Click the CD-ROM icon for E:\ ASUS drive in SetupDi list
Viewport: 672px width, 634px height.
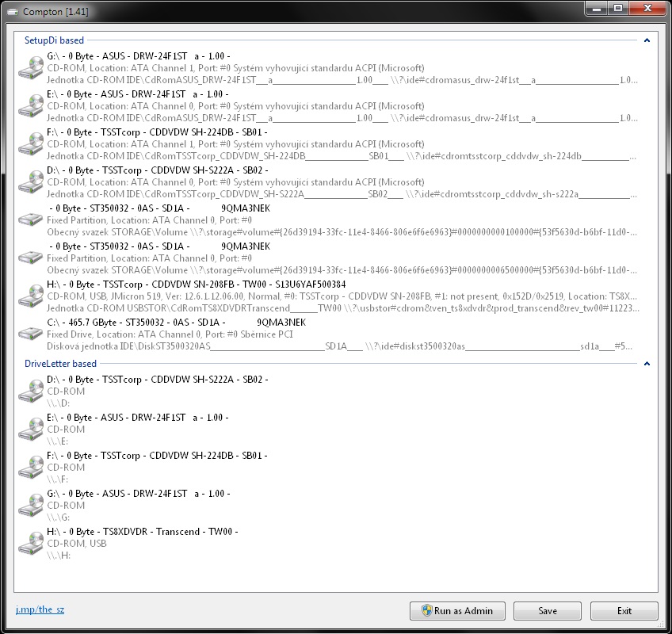coord(31,106)
